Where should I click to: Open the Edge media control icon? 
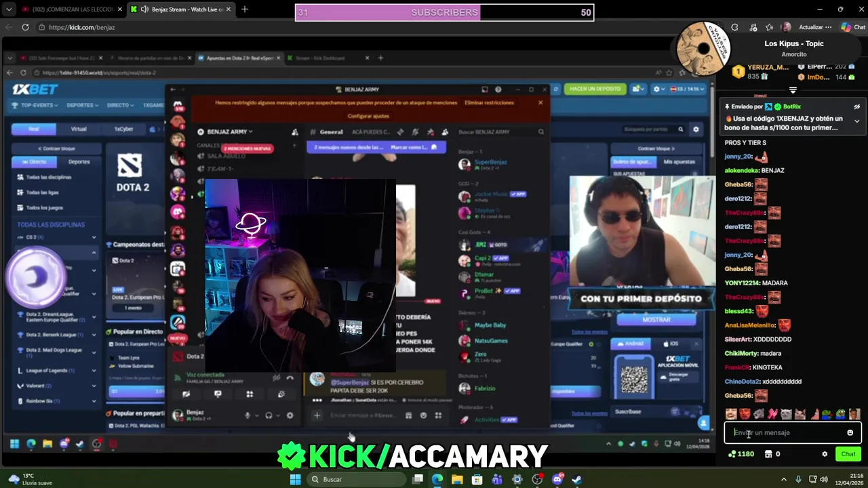[753, 27]
